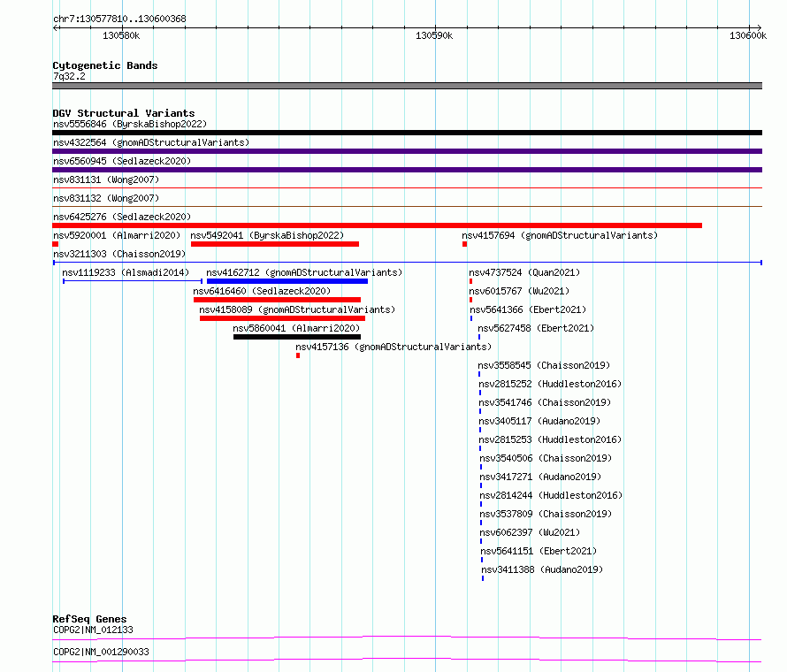Click nsv5920001 (Almarri2020) label
Image resolution: width=787 pixels, height=672 pixels.
117,235
